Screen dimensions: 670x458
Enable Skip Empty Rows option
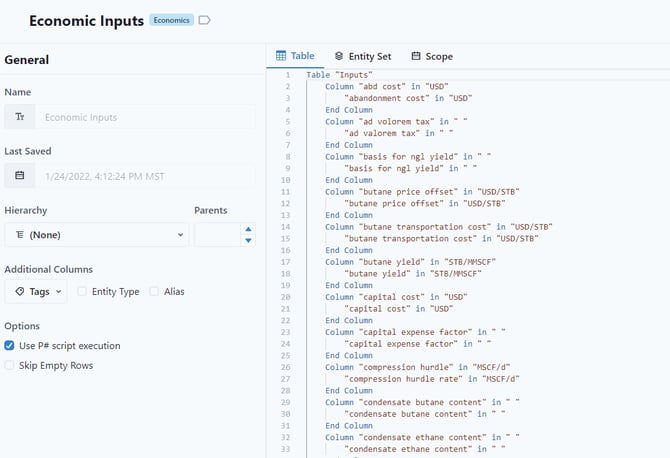[10, 366]
